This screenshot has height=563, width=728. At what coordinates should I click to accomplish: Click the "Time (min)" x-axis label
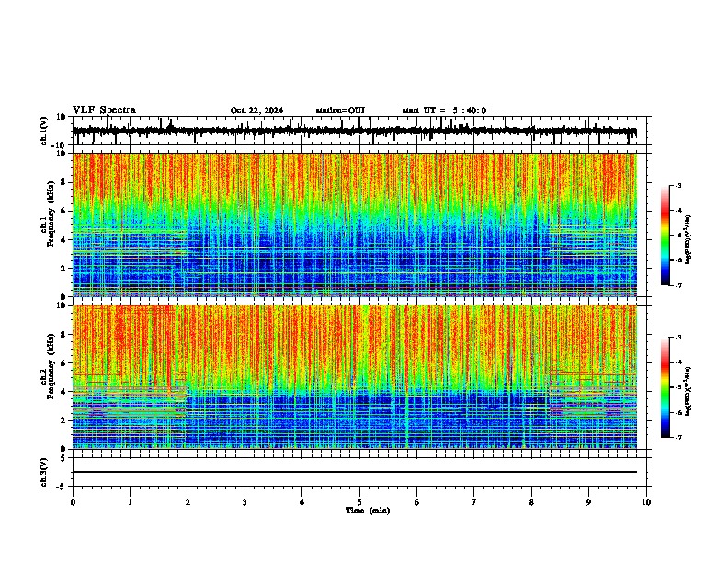tap(368, 511)
